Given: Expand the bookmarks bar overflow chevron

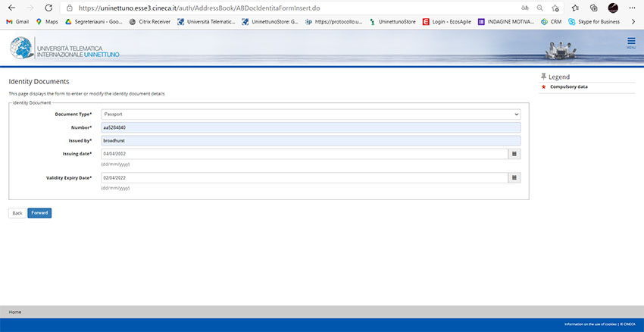Looking at the screenshot, I should 632,22.
